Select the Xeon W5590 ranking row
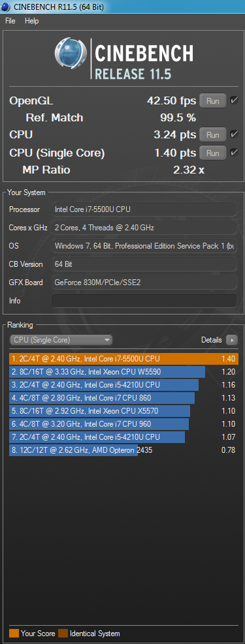Screen dimensions: 245x644 coord(123,372)
